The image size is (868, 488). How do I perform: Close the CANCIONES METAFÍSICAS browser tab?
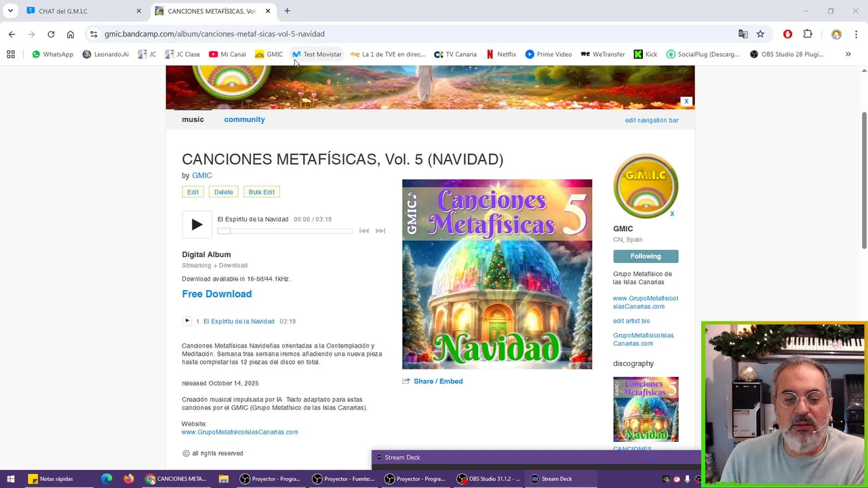coord(268,11)
